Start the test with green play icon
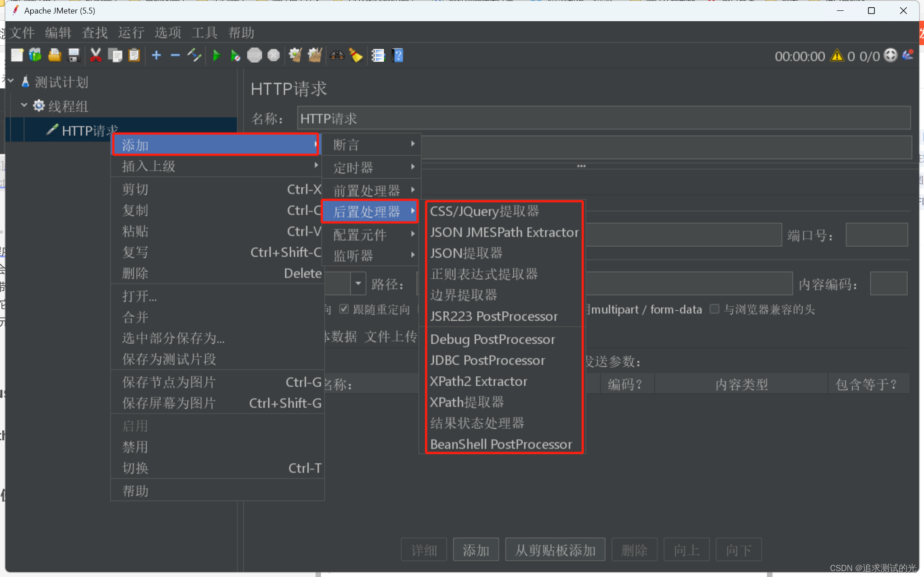 pos(217,55)
